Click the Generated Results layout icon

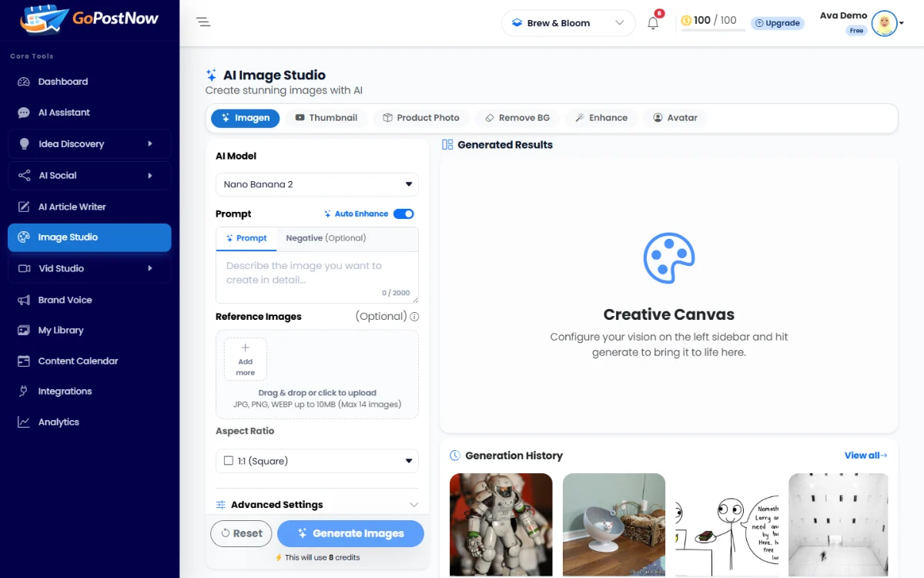[447, 144]
